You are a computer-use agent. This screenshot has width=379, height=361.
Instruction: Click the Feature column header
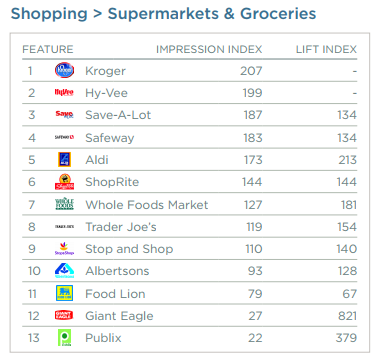pyautogui.click(x=48, y=49)
